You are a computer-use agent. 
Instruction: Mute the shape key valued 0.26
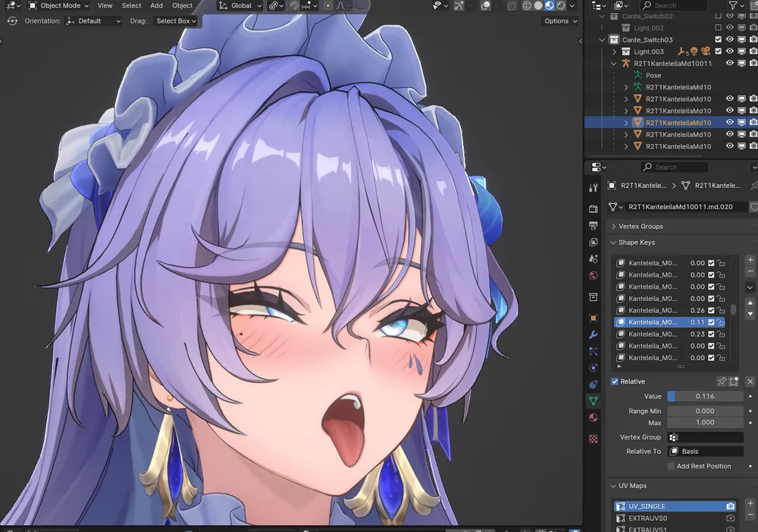[x=711, y=310]
